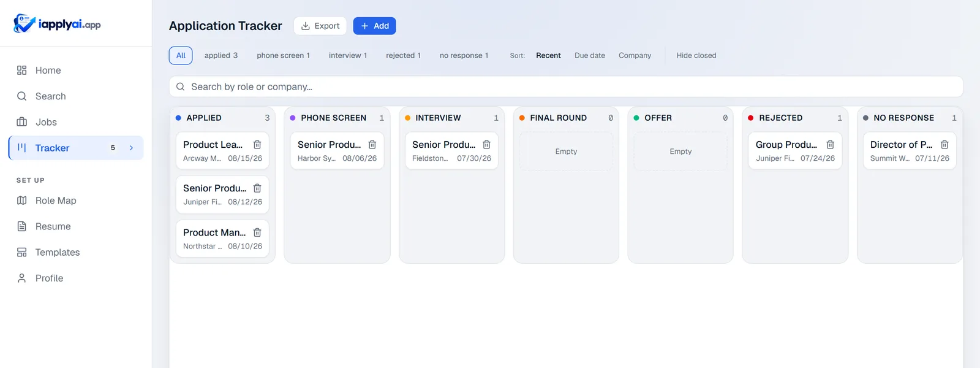Go to Jobs in the sidebar
980x368 pixels.
click(76, 122)
